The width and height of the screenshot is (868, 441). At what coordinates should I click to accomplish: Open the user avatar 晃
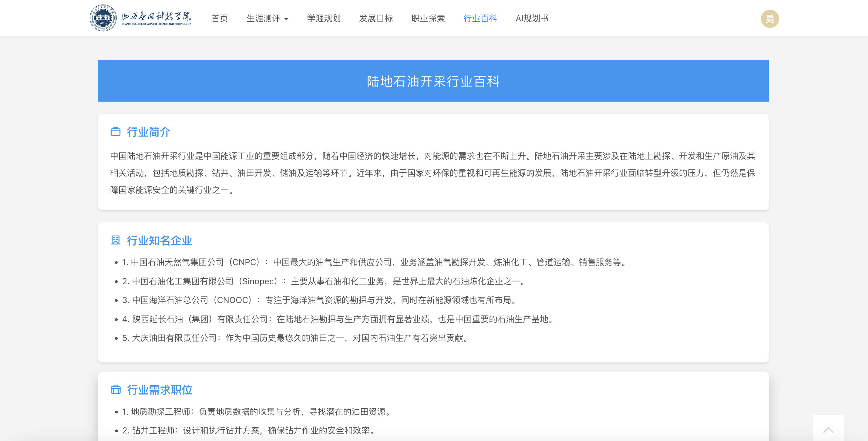tap(770, 19)
